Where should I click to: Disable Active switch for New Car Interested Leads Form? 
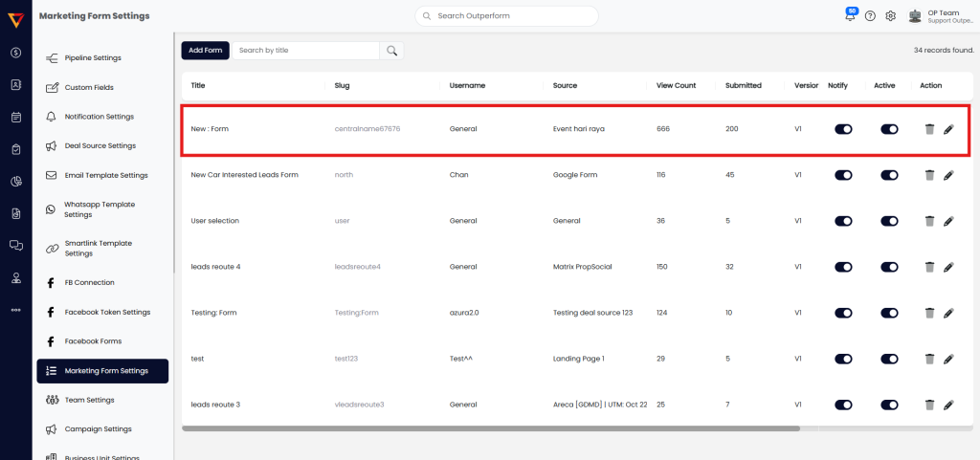889,175
